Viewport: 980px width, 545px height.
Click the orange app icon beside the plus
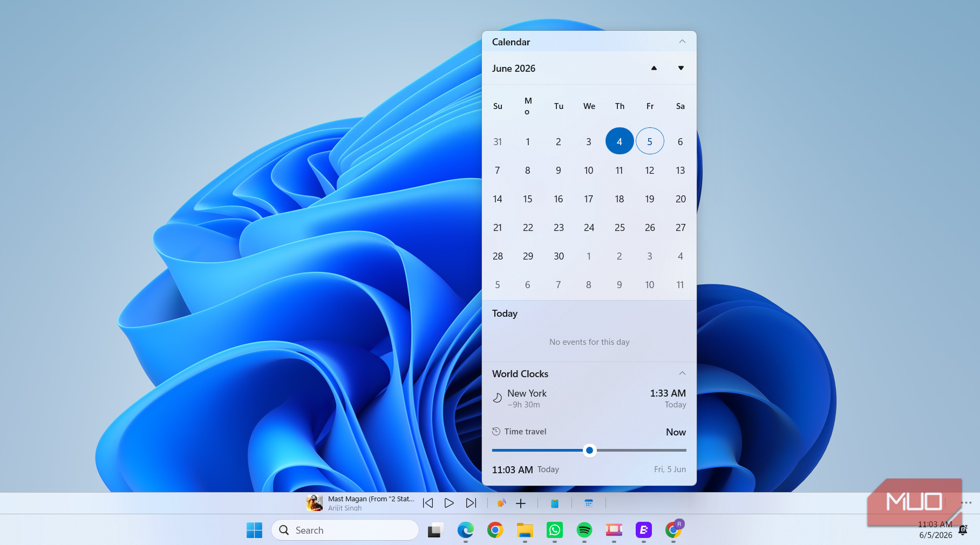pyautogui.click(x=501, y=503)
